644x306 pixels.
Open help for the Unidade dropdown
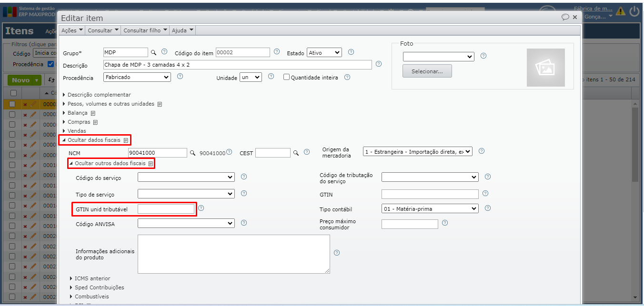tap(271, 76)
